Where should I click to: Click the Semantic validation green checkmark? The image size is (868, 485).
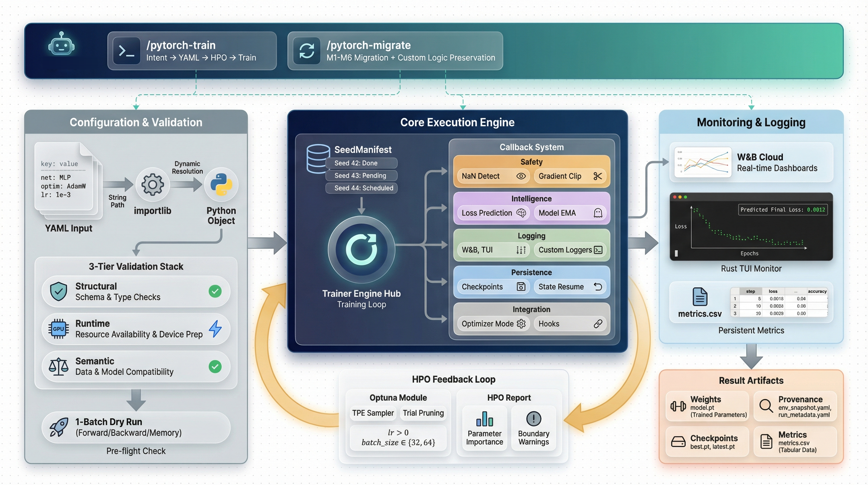[x=215, y=366]
